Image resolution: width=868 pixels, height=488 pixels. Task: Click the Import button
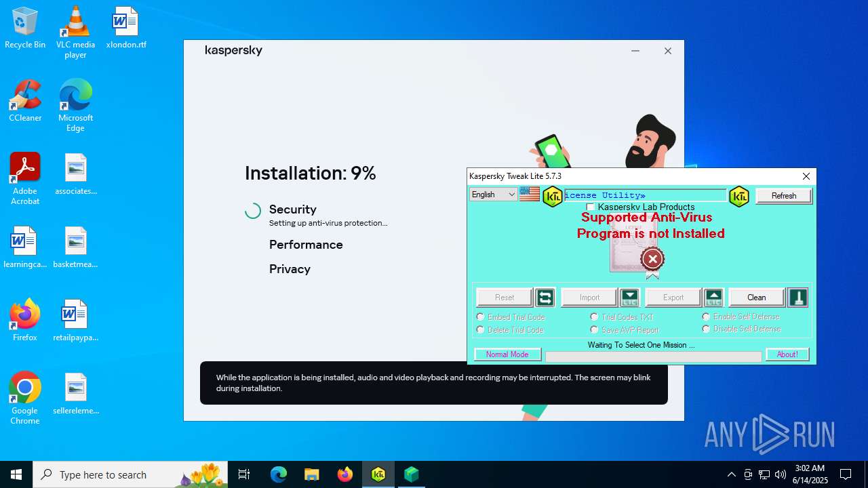(x=589, y=298)
